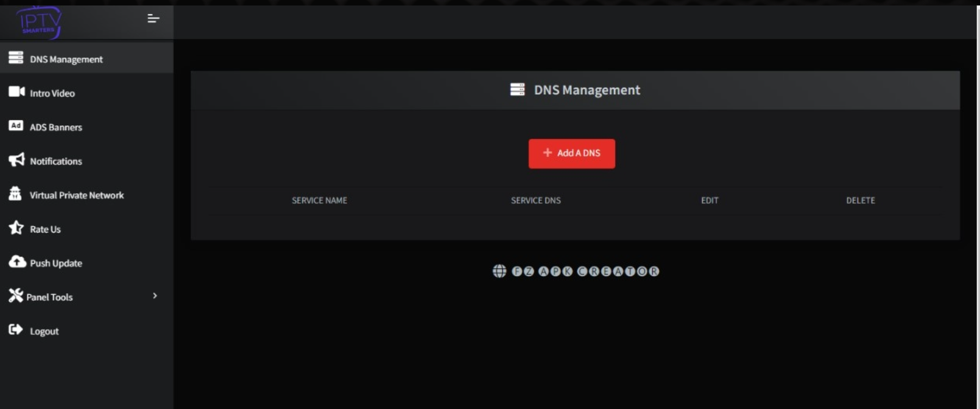Select the Ad icon for ADS Banners
980x409 pixels.
coord(16,126)
